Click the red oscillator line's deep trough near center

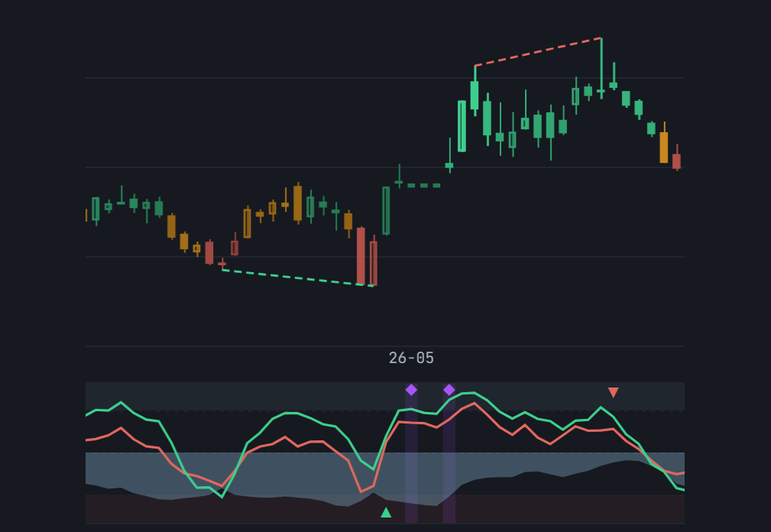[361, 491]
